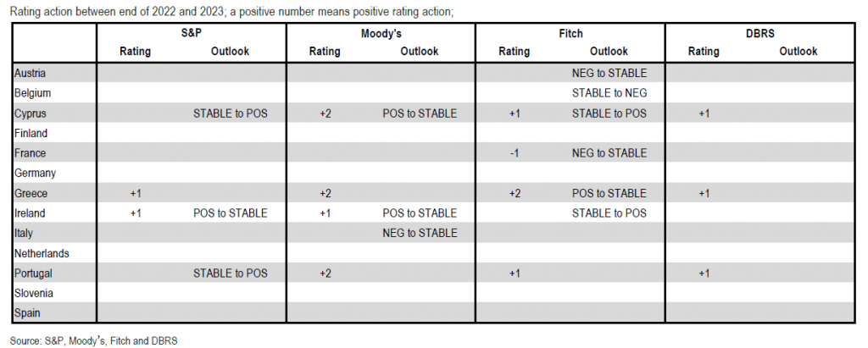Click the S&P column header

click(x=191, y=33)
